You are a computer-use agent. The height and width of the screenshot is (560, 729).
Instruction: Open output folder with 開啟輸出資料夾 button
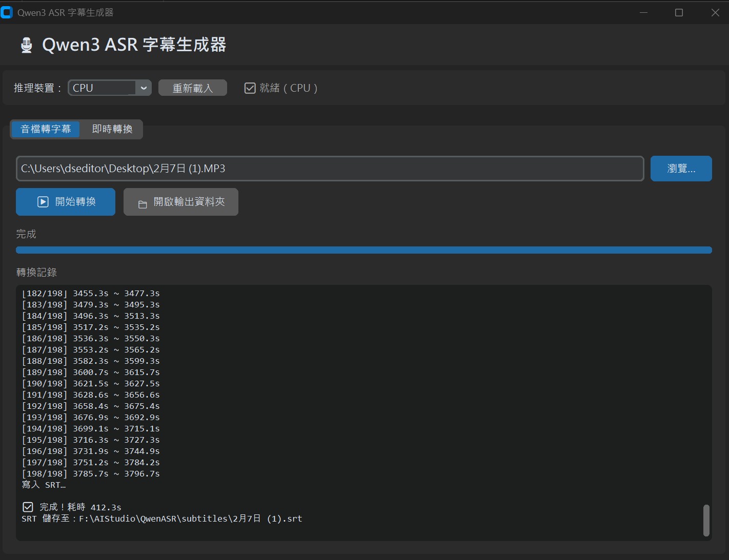pyautogui.click(x=181, y=202)
